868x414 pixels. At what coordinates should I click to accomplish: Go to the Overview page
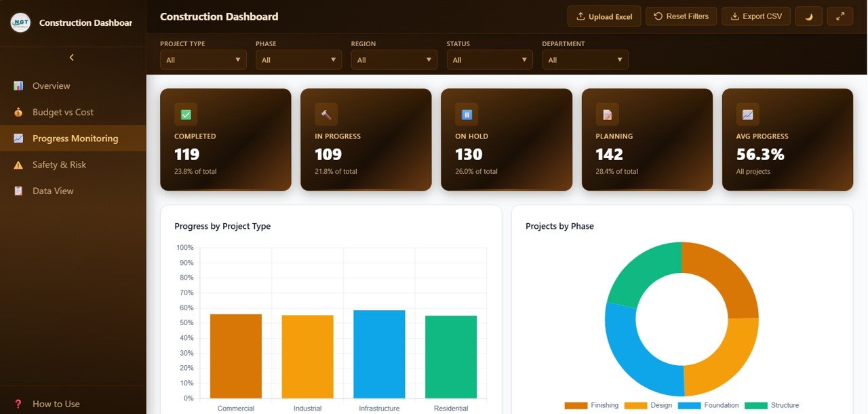pos(51,86)
